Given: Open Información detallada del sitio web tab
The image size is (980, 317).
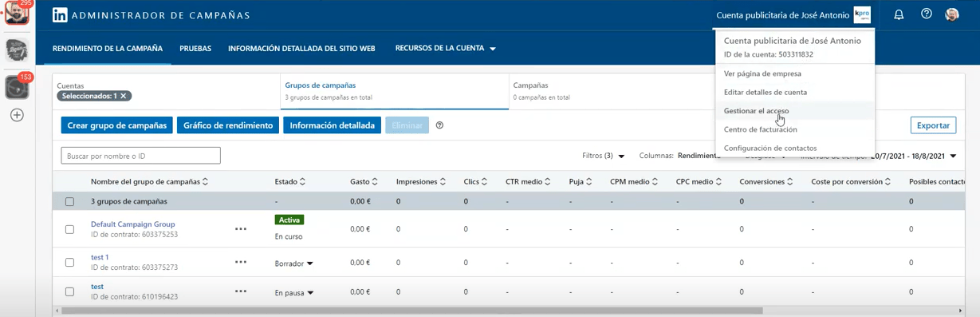Looking at the screenshot, I should tap(301, 49).
